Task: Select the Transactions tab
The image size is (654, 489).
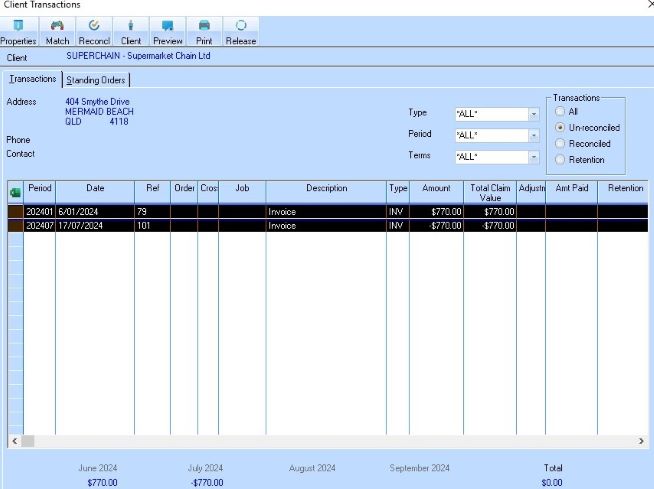Action: [x=32, y=79]
